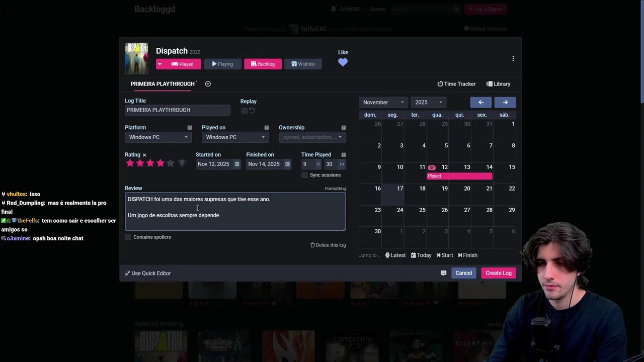
Task: Select the PRIMEIRA PLAYTHROUGH tab
Action: (163, 84)
